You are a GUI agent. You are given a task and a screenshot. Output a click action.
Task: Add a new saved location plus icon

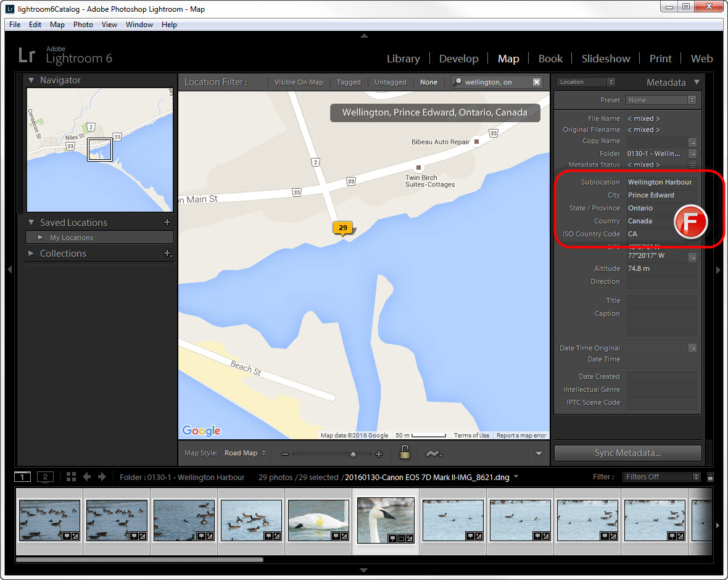pyautogui.click(x=167, y=222)
